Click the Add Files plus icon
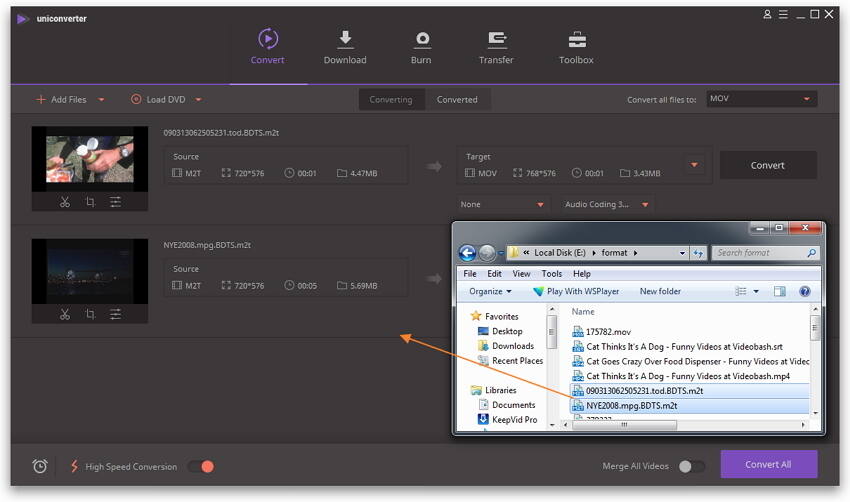 click(x=41, y=99)
